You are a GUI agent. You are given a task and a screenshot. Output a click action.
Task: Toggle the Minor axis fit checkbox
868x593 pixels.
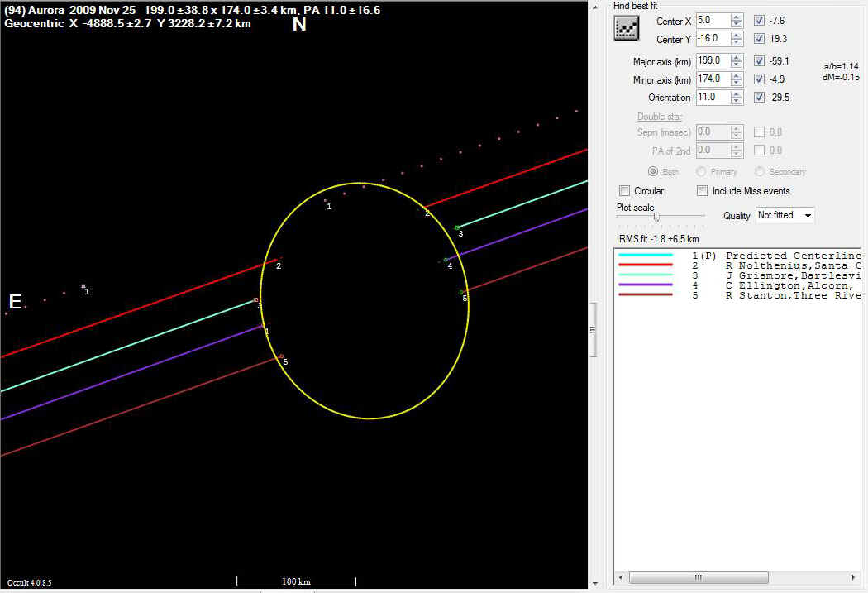(x=759, y=79)
